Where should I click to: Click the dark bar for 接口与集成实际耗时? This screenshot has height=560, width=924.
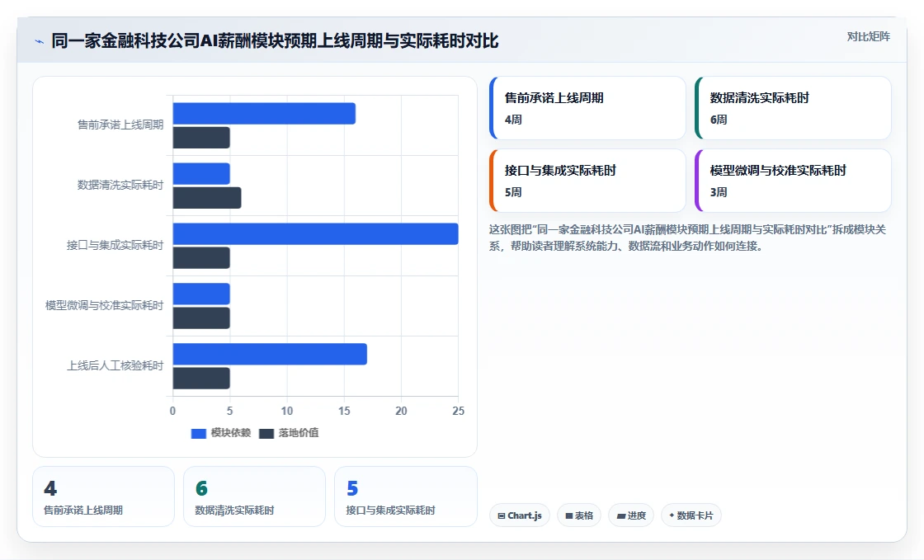[201, 258]
